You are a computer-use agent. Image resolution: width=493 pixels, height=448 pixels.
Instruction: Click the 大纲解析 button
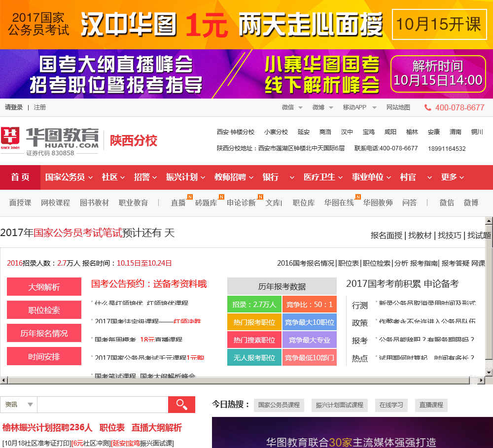point(44,287)
